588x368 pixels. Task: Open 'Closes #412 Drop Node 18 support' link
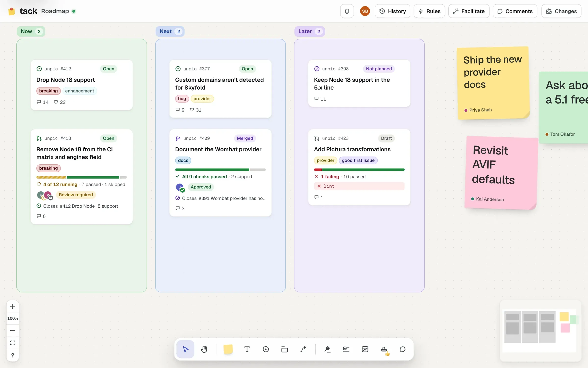[77, 206]
